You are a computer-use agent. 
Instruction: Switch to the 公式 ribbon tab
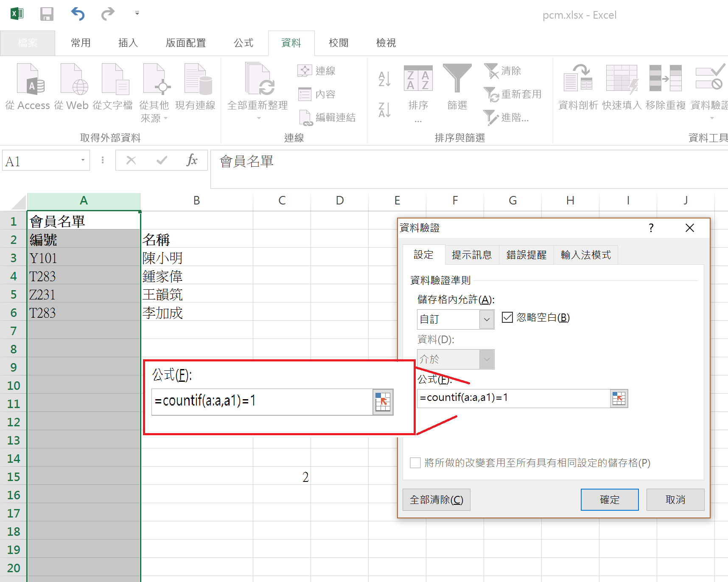(x=243, y=42)
